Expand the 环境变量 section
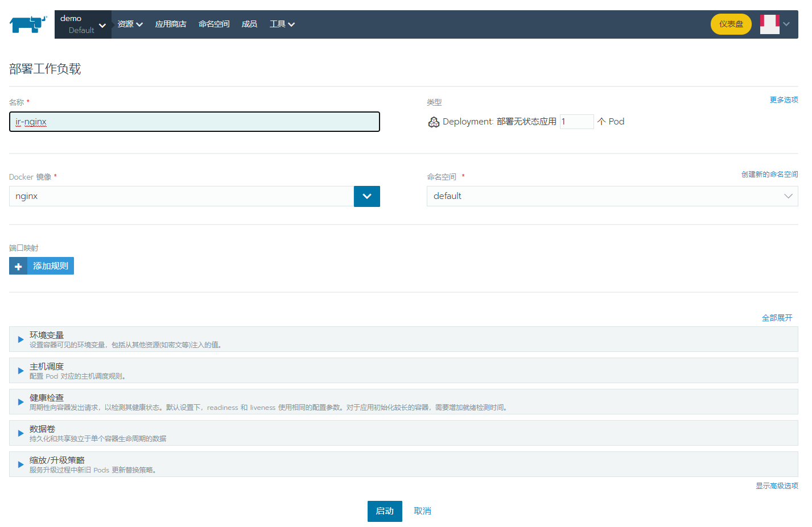812x527 pixels. 403,339
